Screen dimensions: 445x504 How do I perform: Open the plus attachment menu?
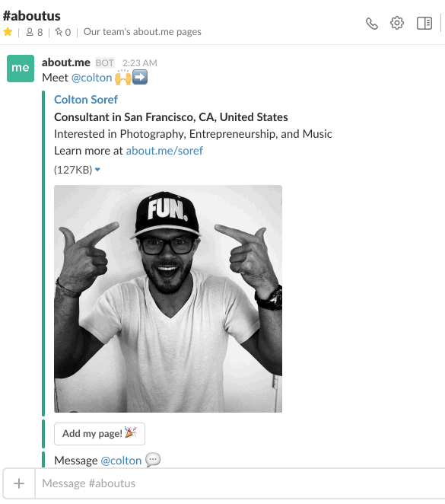(x=19, y=483)
